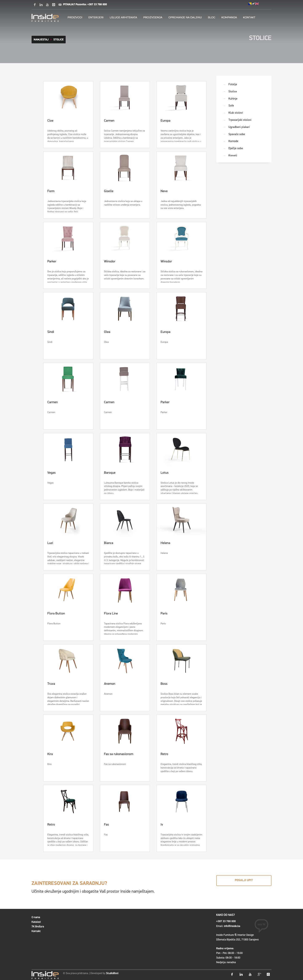Click the info@inside.ba email link
The width and height of the screenshot is (303, 980).
232,925
